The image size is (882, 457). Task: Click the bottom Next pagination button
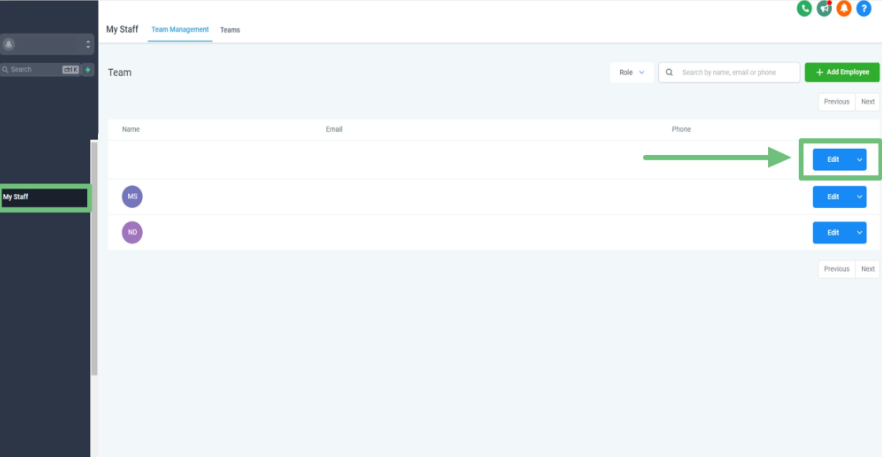point(868,269)
